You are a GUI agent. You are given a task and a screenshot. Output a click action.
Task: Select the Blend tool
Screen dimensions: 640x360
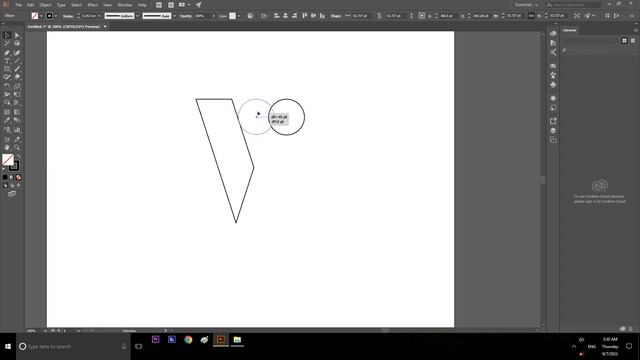point(17,120)
